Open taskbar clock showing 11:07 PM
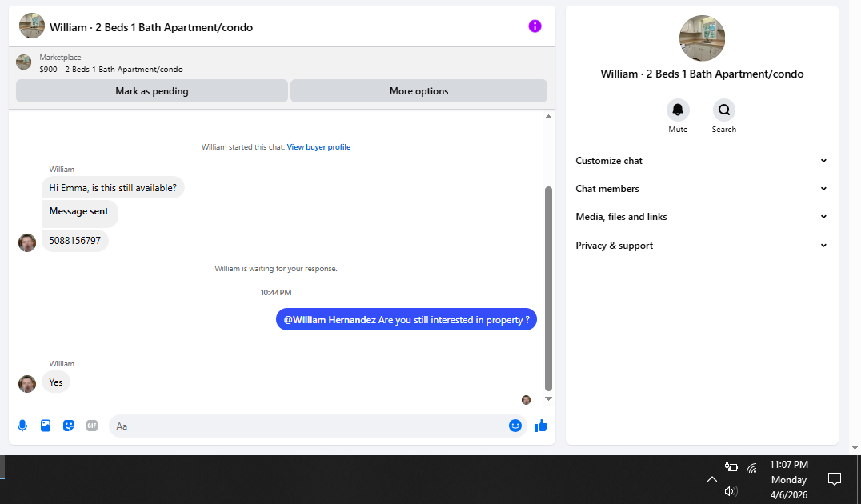Screen dimensions: 861x504 788,479
